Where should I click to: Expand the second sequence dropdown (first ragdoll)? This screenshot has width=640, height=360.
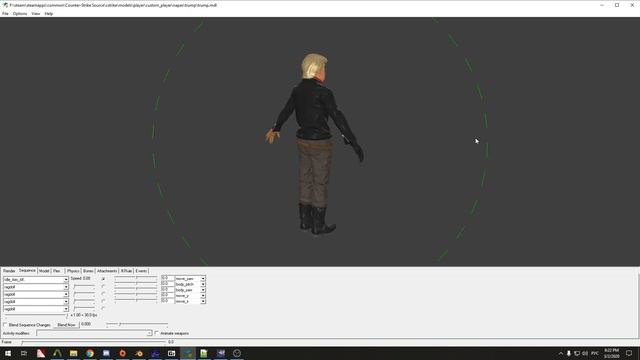point(66,287)
